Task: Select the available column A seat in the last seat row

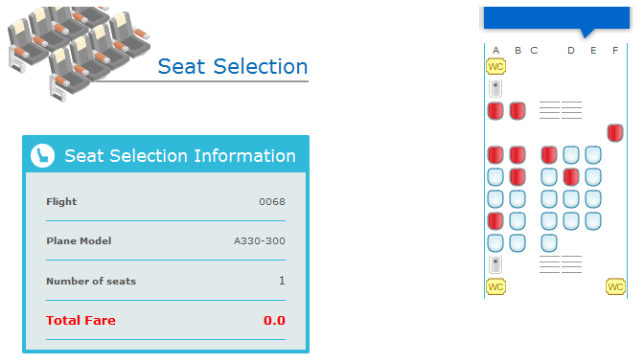Action: [x=495, y=243]
